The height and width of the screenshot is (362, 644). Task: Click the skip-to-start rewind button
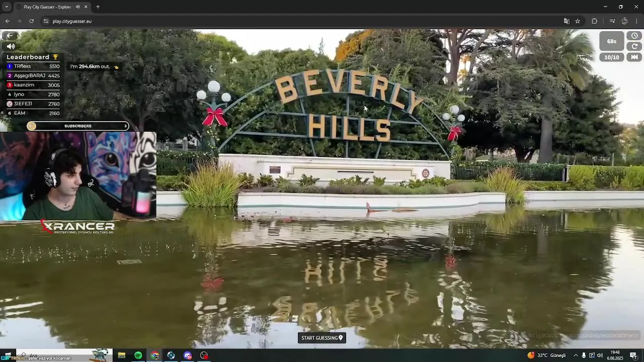pyautogui.click(x=634, y=57)
